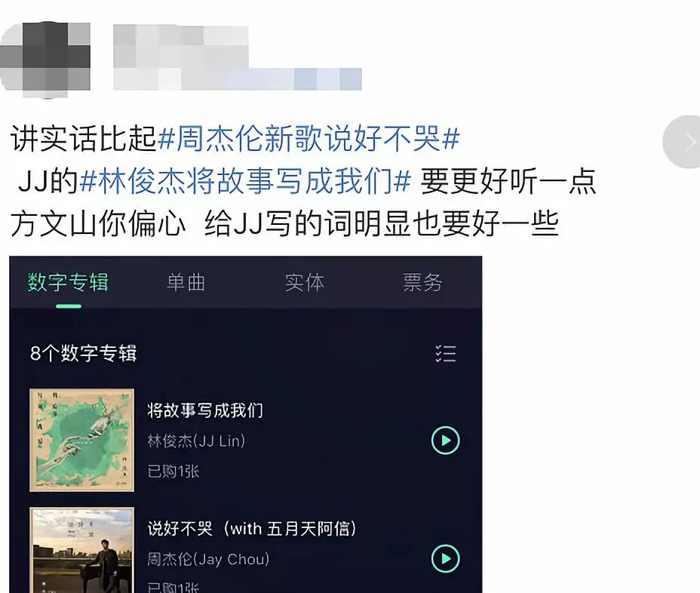Screen dimensions: 700x593
Task: Select the 数字专辑 tab
Action: click(x=69, y=282)
